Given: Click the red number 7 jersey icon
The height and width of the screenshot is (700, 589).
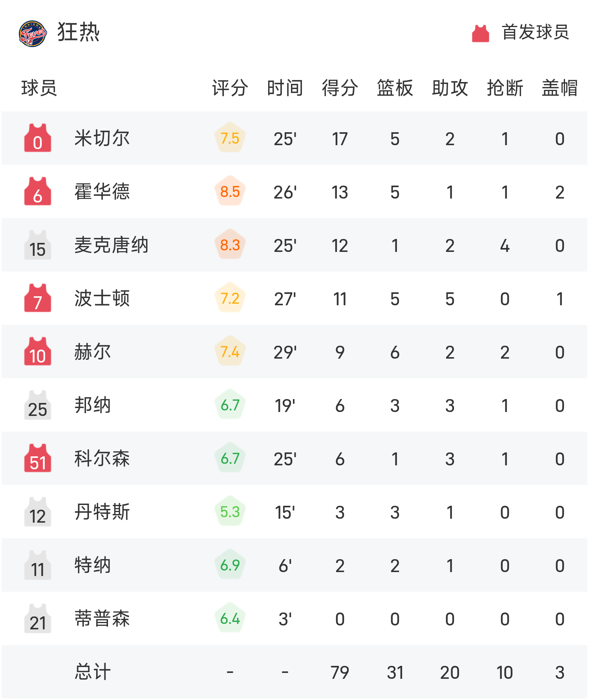Looking at the screenshot, I should [38, 298].
